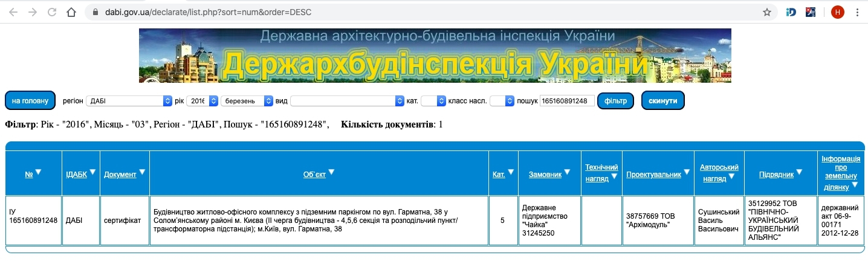Open the рік dropdown showing 2016
Viewport: 868px width, 261px height.
[201, 101]
